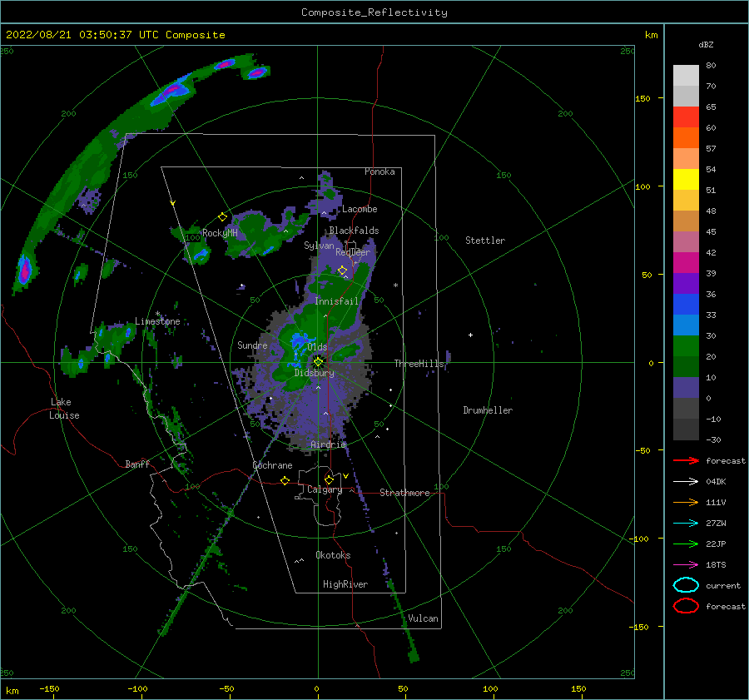The image size is (749, 700).
Task: Click the Sylvan label
Action: click(x=319, y=246)
